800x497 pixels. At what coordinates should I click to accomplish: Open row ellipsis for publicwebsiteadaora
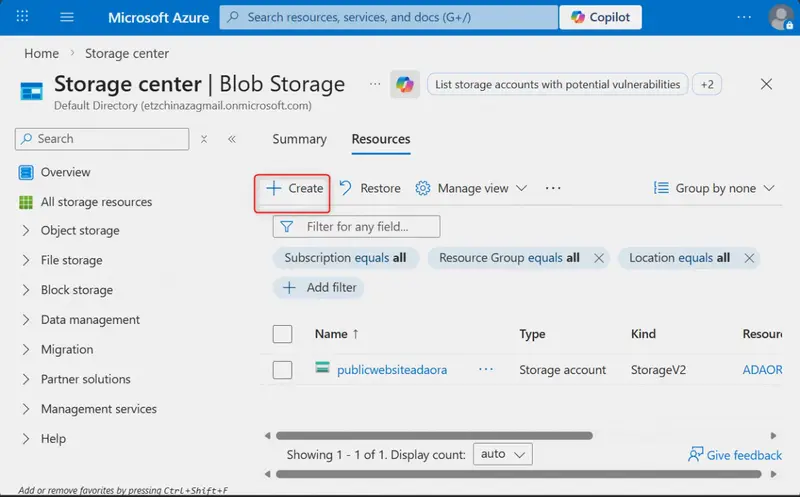tap(486, 369)
